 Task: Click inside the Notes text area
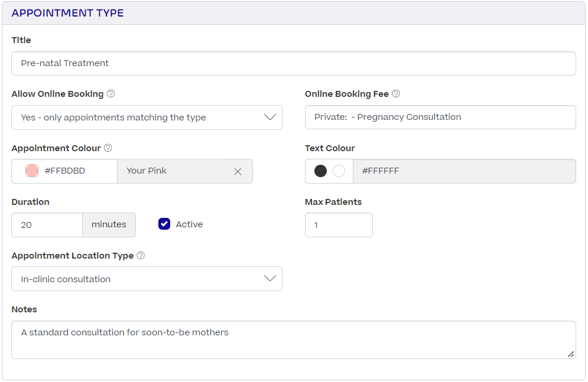point(294,339)
